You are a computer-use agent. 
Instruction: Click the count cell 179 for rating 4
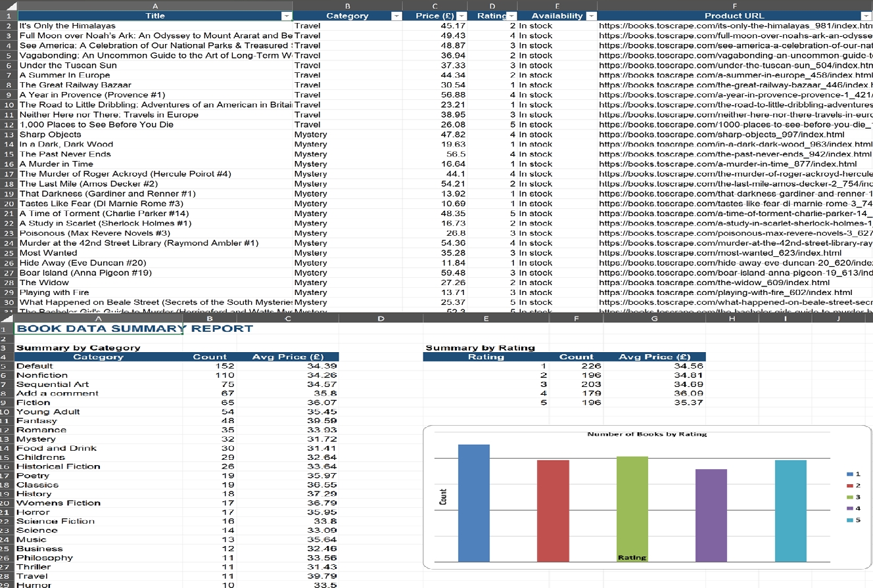click(577, 394)
